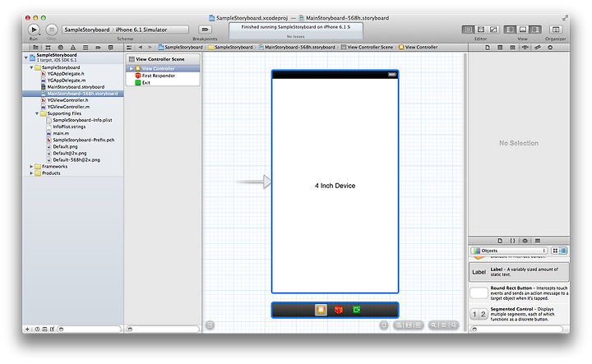The image size is (592, 364).
Task: Select Default@2x.png image file
Action: tap(69, 153)
